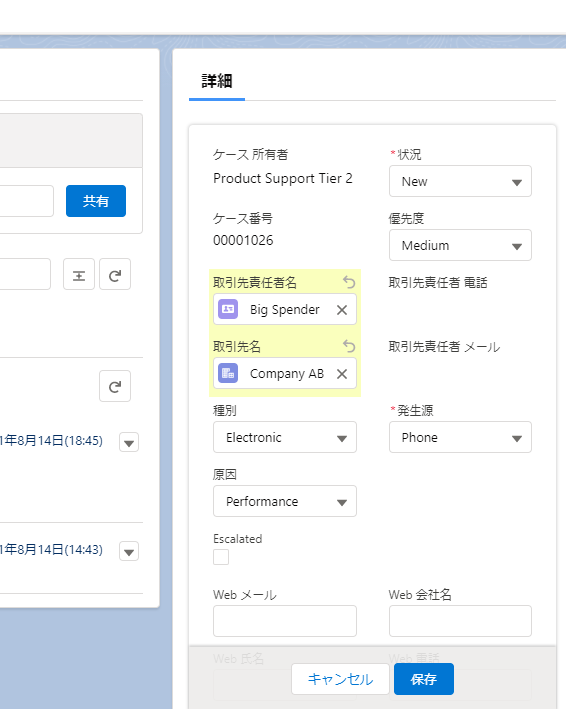Screen dimensions: 566x709
Task: Remove Company AB from account field
Action: pos(342,374)
